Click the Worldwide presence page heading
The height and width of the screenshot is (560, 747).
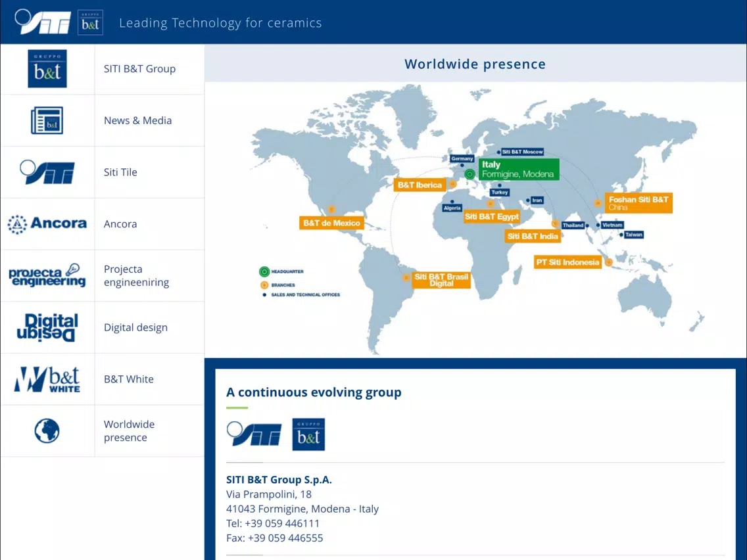[x=475, y=64]
